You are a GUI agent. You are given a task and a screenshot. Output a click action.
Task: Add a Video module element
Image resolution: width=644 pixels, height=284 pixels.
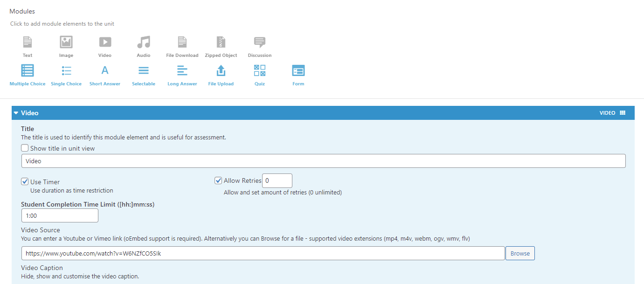105,47
